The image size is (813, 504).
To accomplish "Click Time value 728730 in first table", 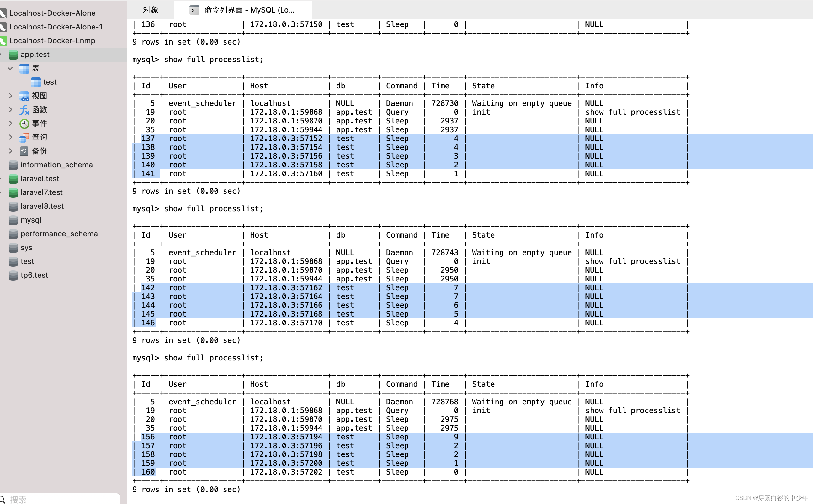I will (445, 103).
